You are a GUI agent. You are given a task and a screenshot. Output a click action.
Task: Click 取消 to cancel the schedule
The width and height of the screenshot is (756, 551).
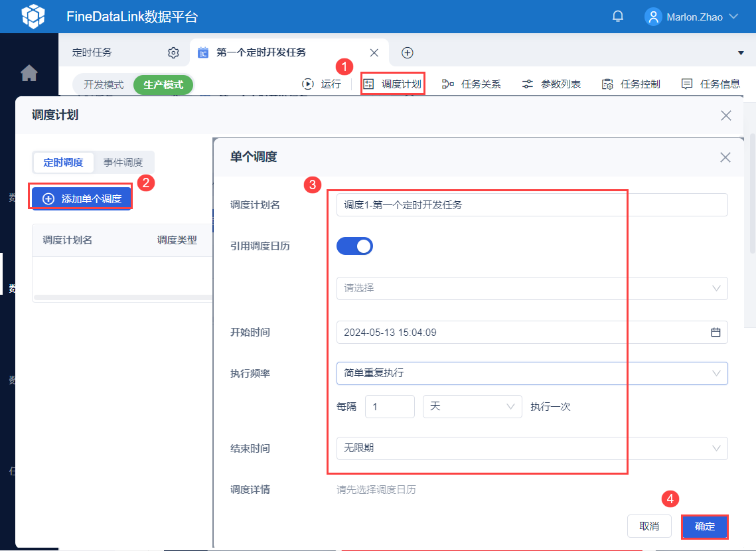649,526
